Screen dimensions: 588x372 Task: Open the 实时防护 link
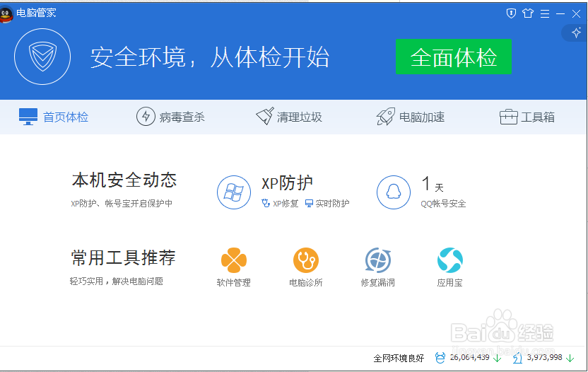327,204
